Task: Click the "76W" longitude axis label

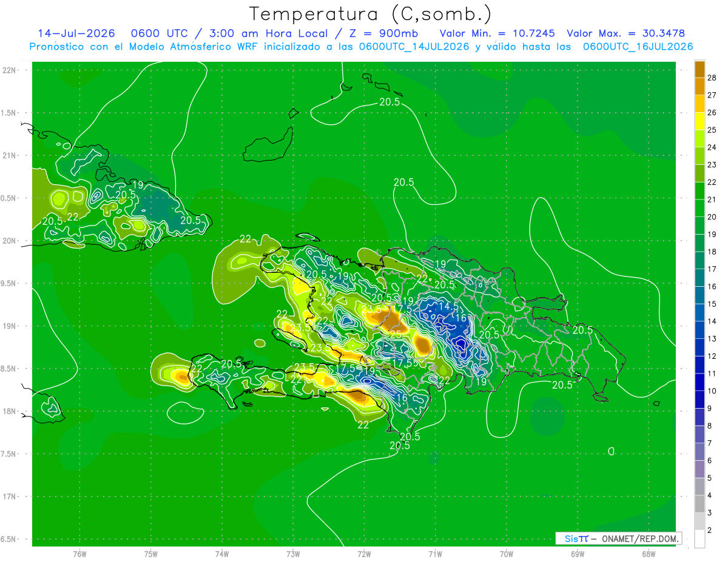Action: tap(79, 554)
